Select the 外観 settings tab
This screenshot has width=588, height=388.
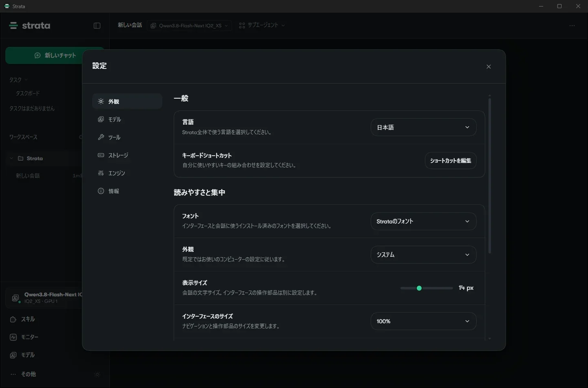tap(127, 101)
